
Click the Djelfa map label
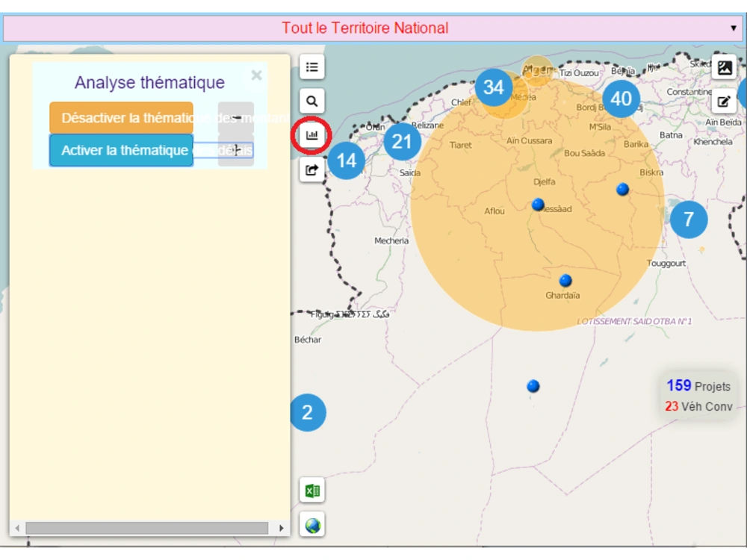544,182
